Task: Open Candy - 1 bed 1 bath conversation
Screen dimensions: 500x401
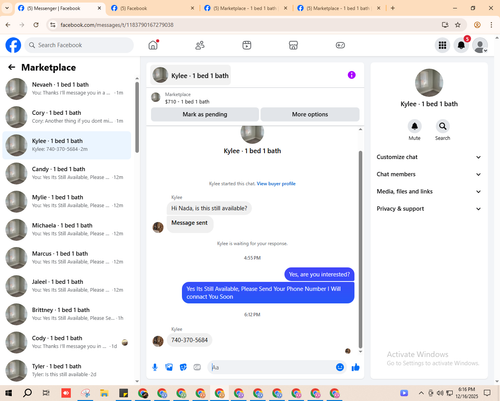Action: (x=67, y=173)
